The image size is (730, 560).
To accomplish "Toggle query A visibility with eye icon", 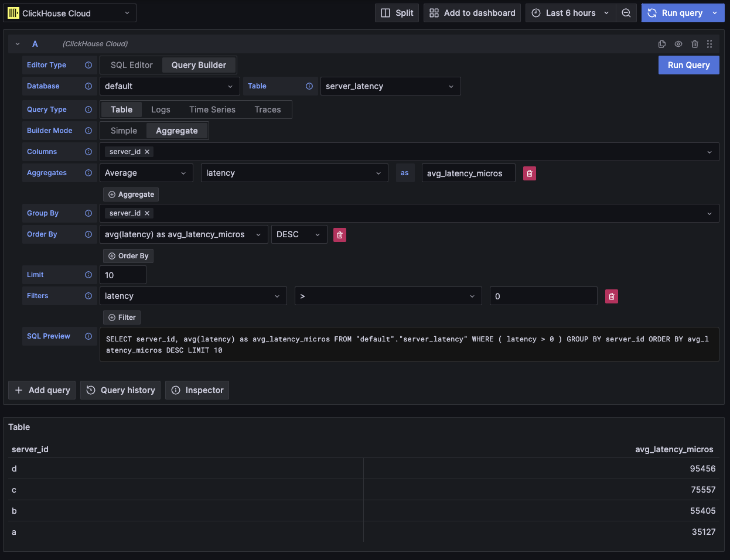I will pyautogui.click(x=678, y=44).
